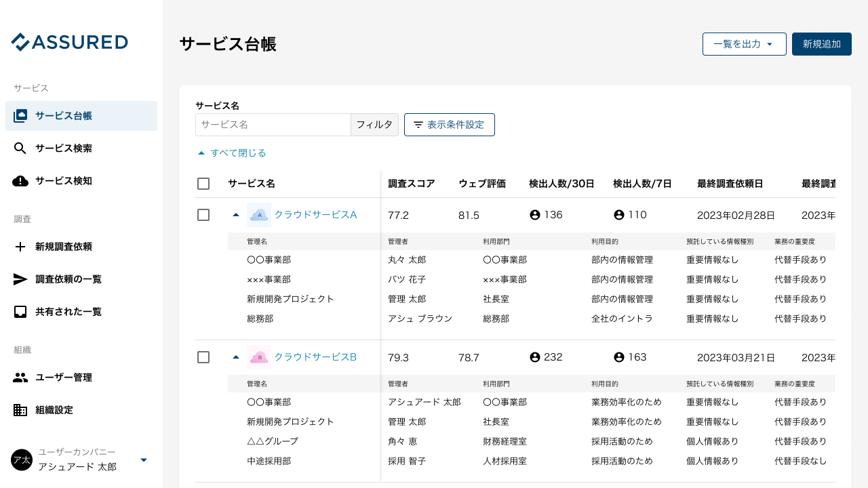Viewport: 868px width, 488px height.
Task: Click the 新規追加 button
Action: tap(821, 43)
